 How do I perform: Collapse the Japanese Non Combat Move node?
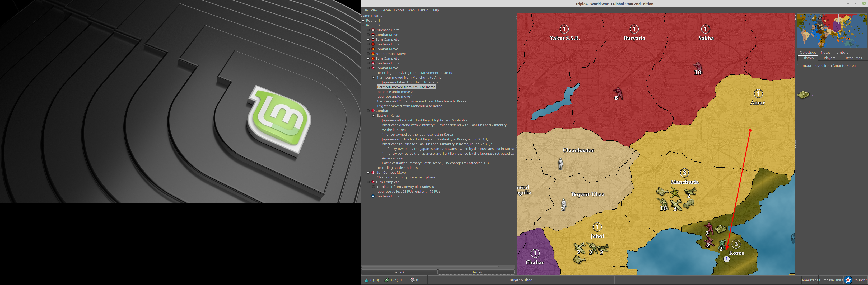pos(368,173)
